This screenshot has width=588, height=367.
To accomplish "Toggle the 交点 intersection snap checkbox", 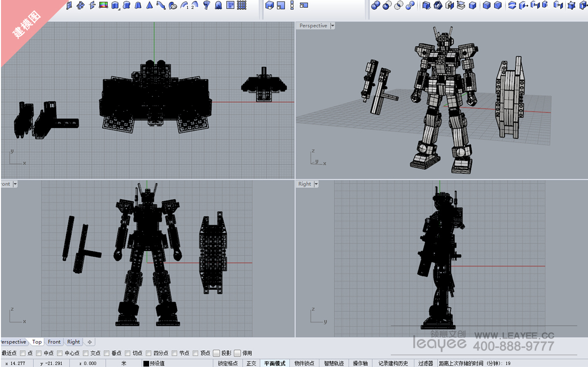I will click(86, 353).
